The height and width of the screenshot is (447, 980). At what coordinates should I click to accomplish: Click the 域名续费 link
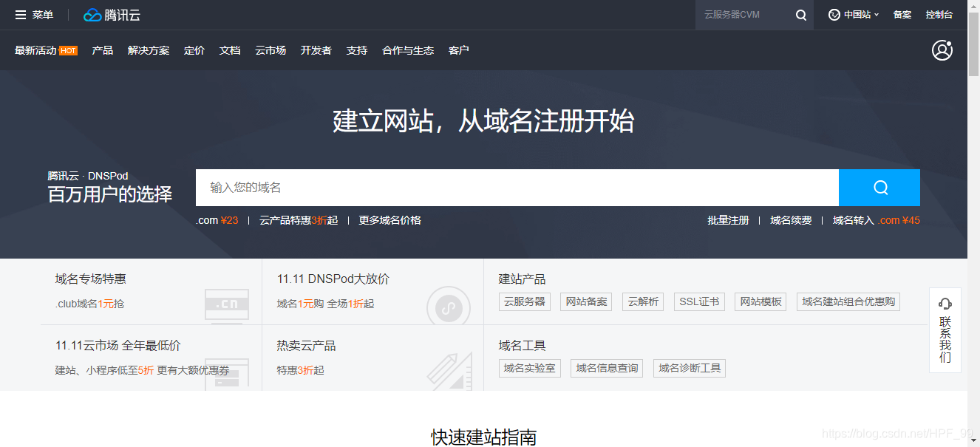(x=790, y=219)
